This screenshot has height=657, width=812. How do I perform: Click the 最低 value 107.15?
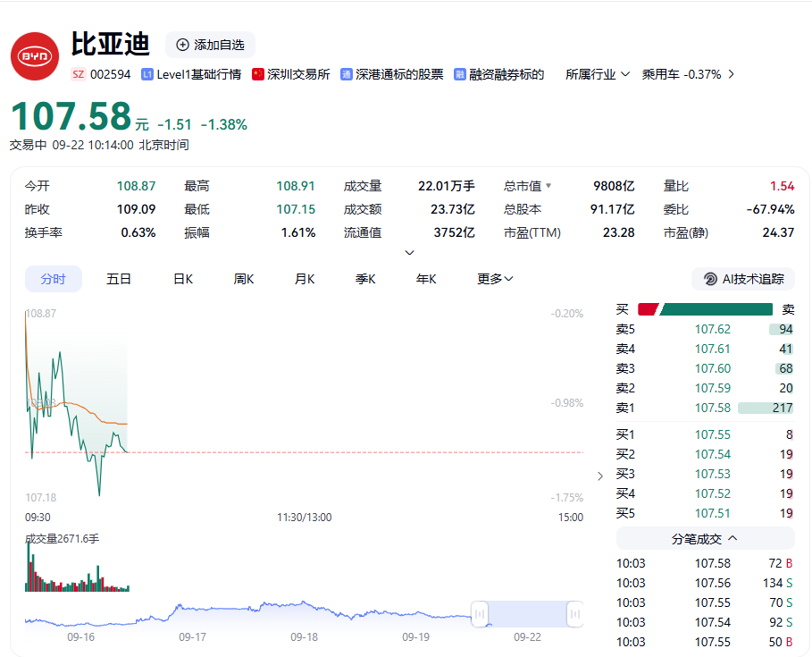tap(296, 209)
